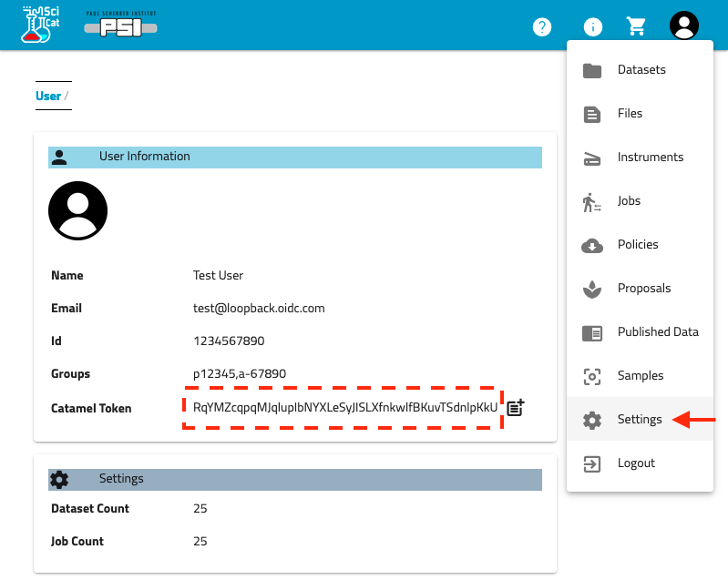Image resolution: width=728 pixels, height=580 pixels.
Task: Copy the Catamel token using copy icon
Action: coord(516,408)
